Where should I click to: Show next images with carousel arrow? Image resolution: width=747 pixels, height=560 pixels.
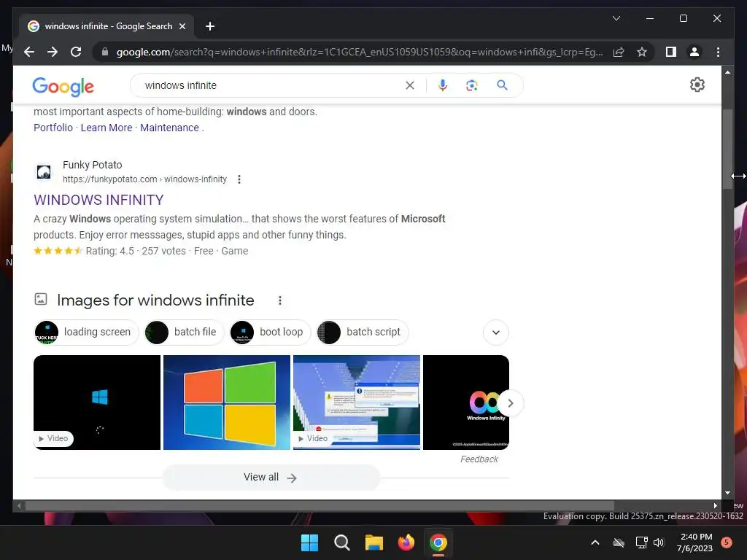(x=510, y=403)
